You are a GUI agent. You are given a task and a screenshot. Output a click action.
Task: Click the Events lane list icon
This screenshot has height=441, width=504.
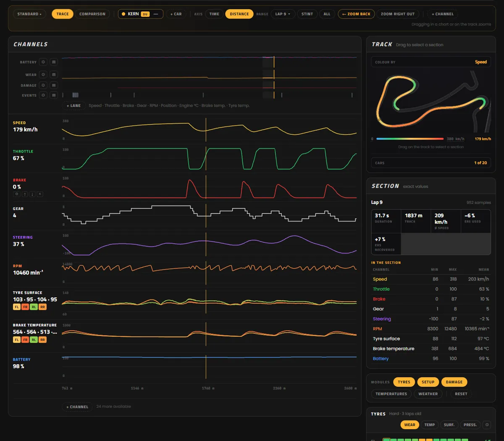54,95
